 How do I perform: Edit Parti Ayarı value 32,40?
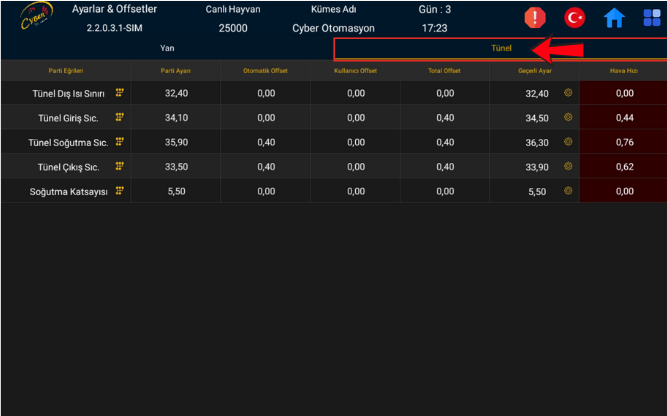pos(175,93)
